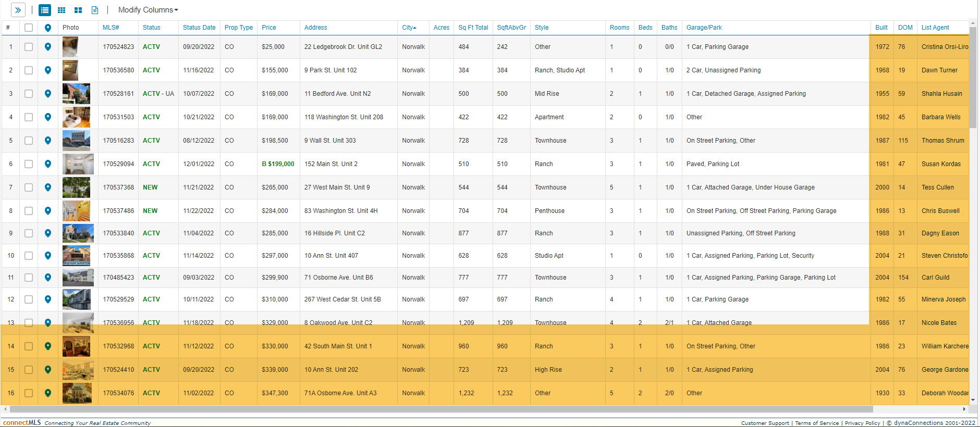Viewport: 980px width, 427px height.
Task: Check the box for listing 170537486
Action: pyautogui.click(x=29, y=211)
